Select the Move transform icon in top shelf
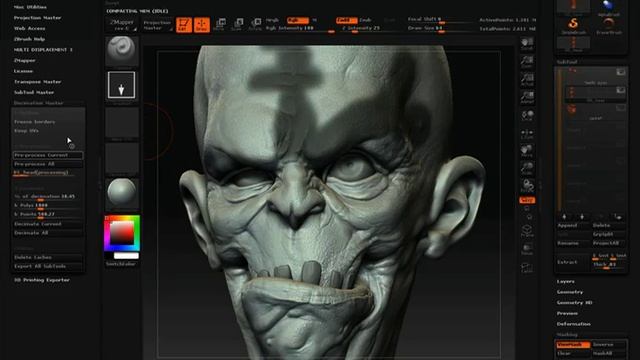This screenshot has width=640, height=360. pos(220,24)
